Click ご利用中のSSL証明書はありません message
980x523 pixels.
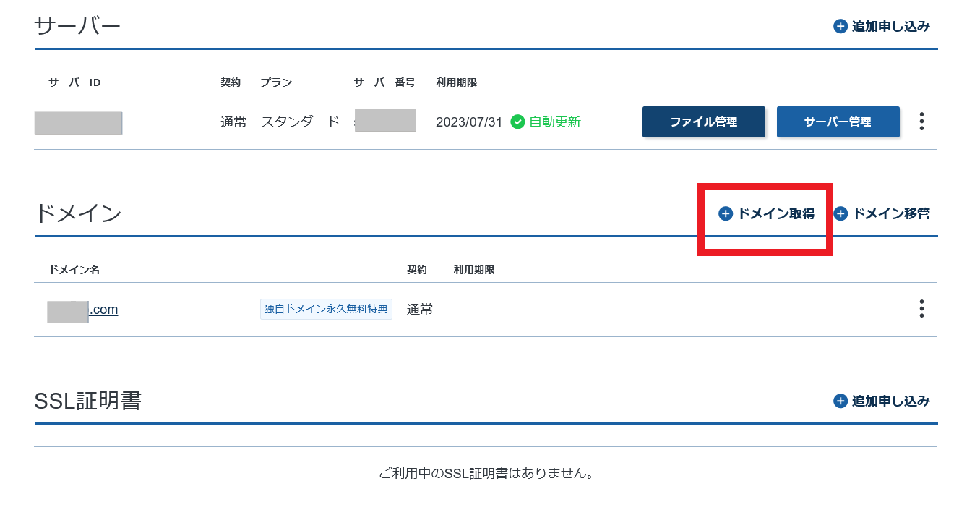click(486, 474)
